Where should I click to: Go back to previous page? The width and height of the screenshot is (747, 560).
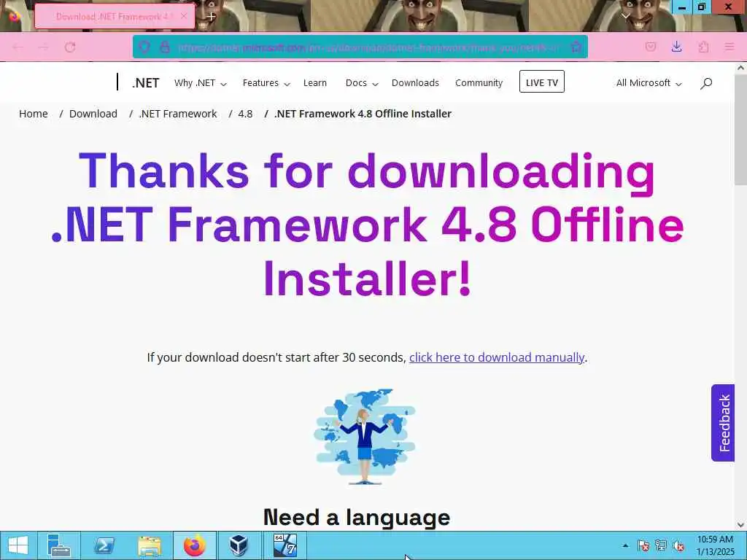18,47
